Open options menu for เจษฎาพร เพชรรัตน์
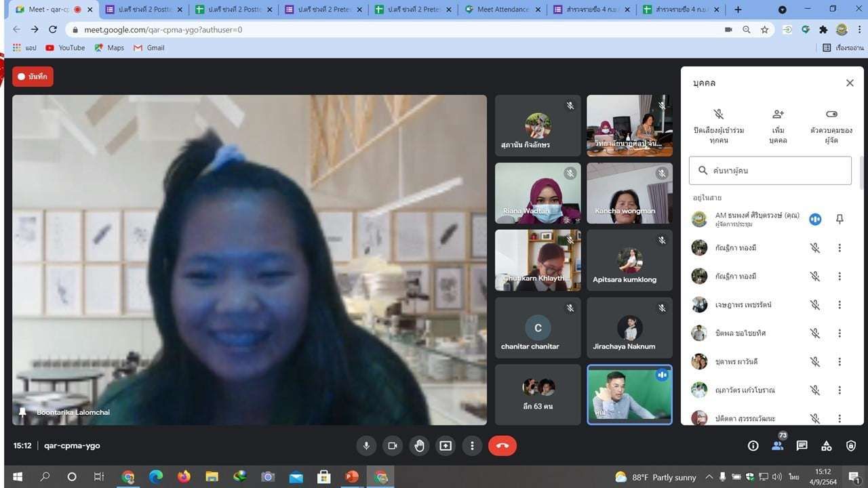 pyautogui.click(x=840, y=305)
